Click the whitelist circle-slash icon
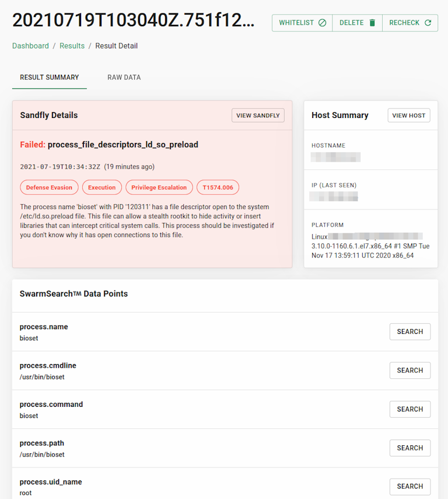Image resolution: width=448 pixels, height=499 pixels. (x=323, y=23)
